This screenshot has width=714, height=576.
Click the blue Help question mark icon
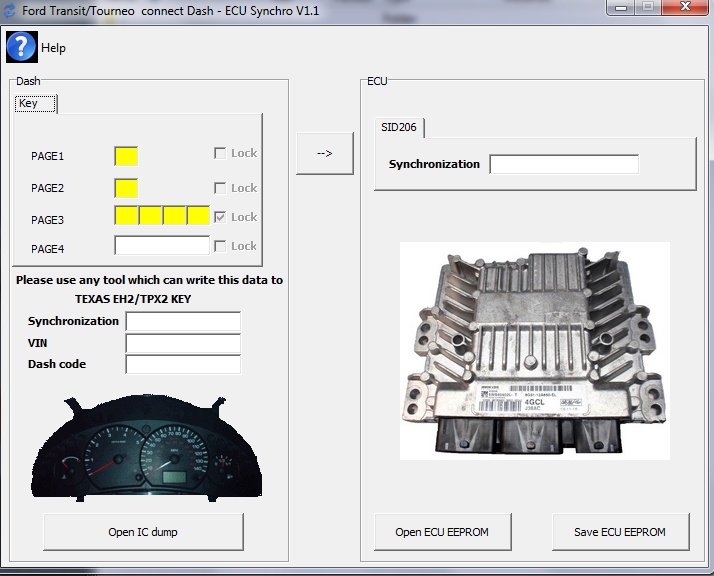(x=21, y=47)
